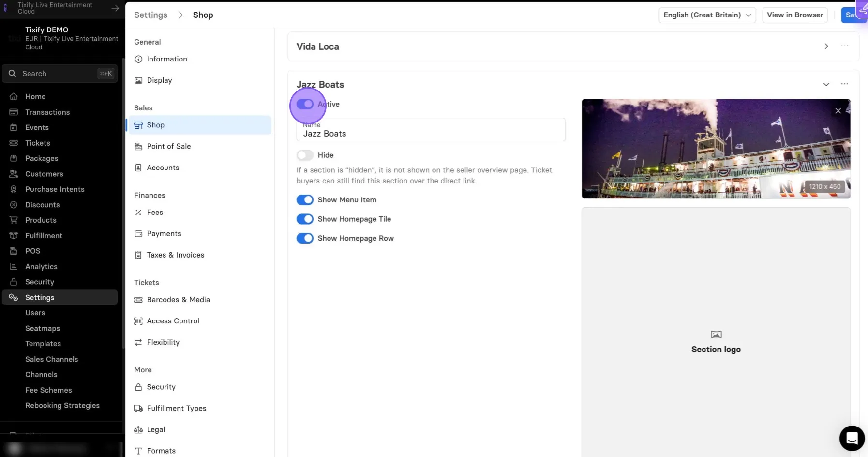Click the Jazz Boats name input field
Image resolution: width=868 pixels, height=457 pixels.
point(431,130)
